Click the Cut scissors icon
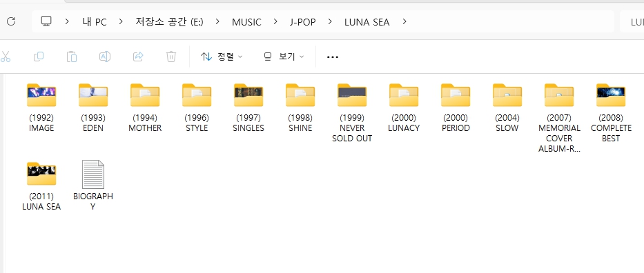The width and height of the screenshot is (644, 273). [5, 57]
